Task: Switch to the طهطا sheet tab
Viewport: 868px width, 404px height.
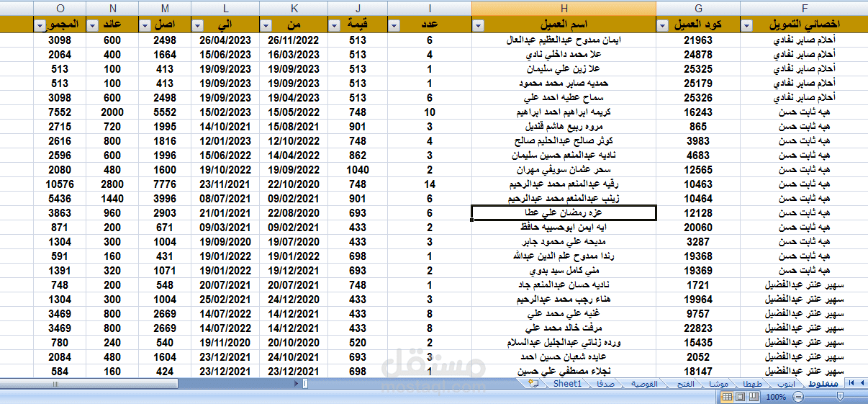Action: tap(753, 384)
